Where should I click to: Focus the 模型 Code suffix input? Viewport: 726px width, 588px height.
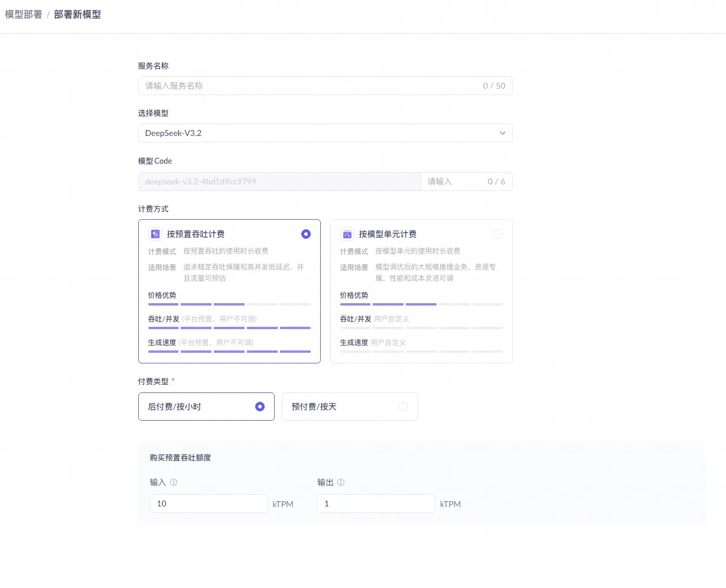click(x=466, y=181)
